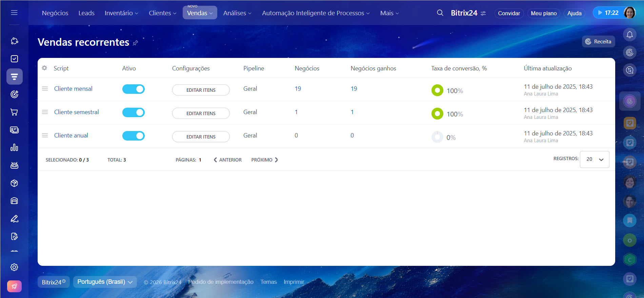Image resolution: width=644 pixels, height=298 pixels.
Task: Pin the Vendas recorrentes page title
Action: (x=136, y=43)
